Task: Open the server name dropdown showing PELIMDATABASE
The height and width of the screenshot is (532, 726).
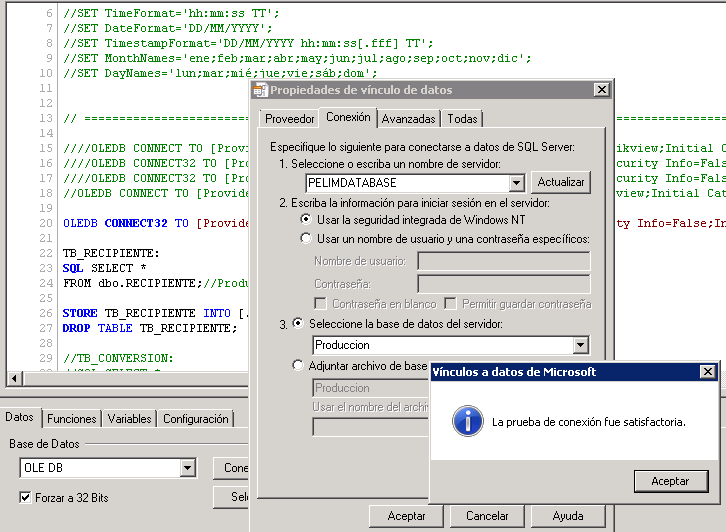Action: pyautogui.click(x=516, y=183)
